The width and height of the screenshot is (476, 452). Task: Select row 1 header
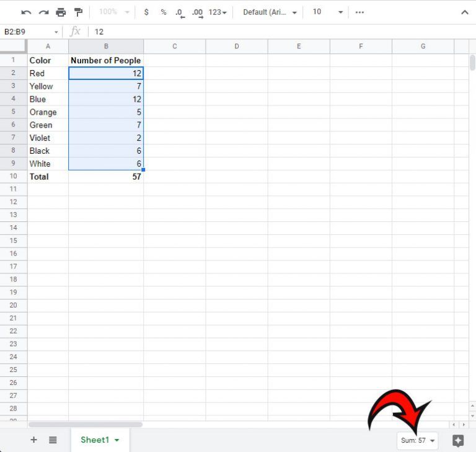(x=14, y=60)
